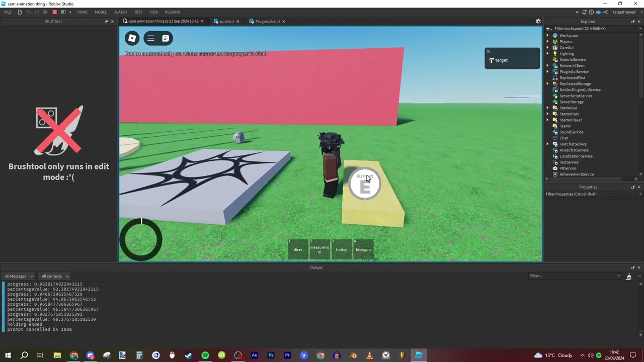The image size is (644, 362).
Task: Switch to the TEST ribbon tab
Action: click(x=138, y=12)
